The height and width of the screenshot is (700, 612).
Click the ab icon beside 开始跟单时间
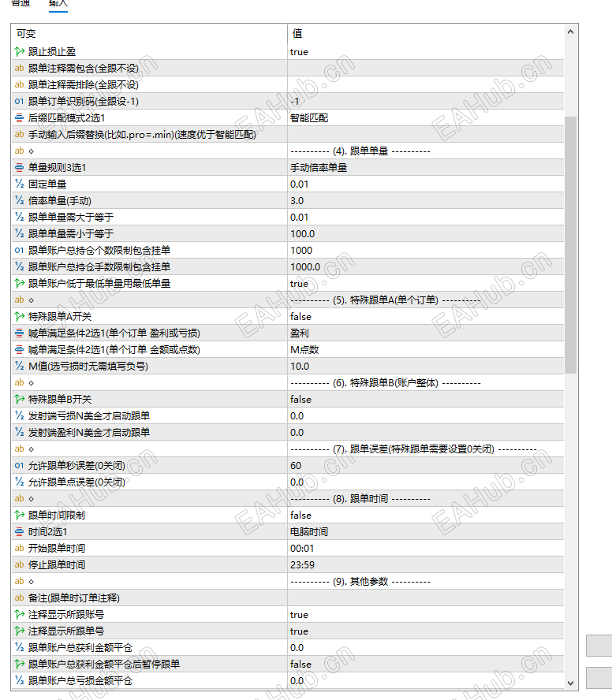19,548
